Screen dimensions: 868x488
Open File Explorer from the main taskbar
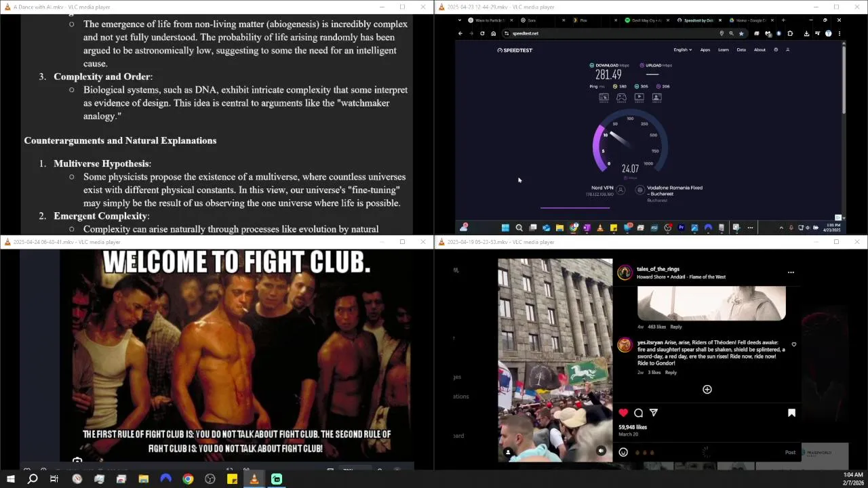click(144, 479)
